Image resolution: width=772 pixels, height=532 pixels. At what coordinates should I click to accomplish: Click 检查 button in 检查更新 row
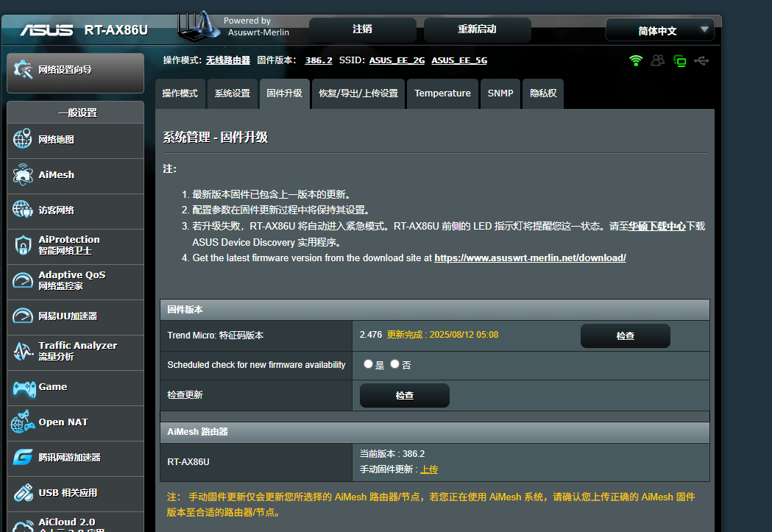405,395
